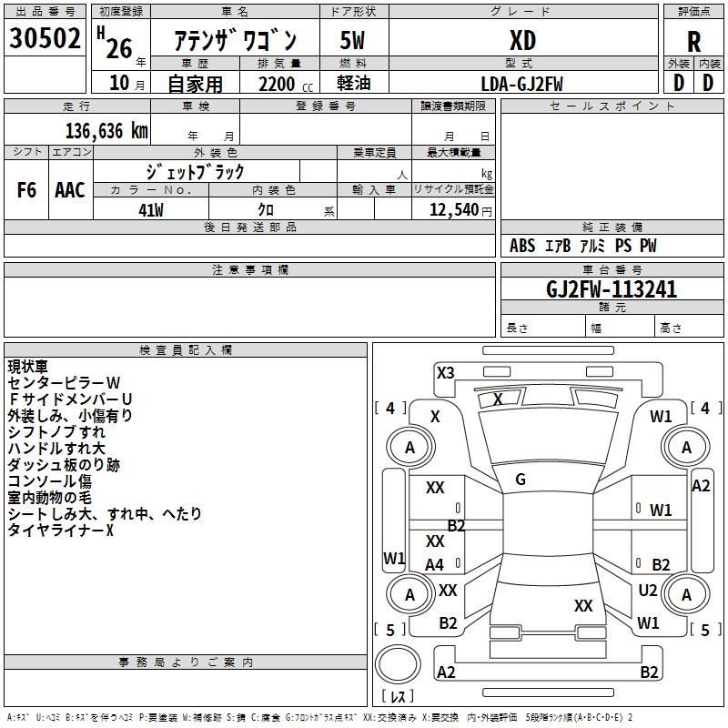Select the rear-right wheel circle beside [5]
This screenshot has width=728, height=728.
tap(686, 595)
